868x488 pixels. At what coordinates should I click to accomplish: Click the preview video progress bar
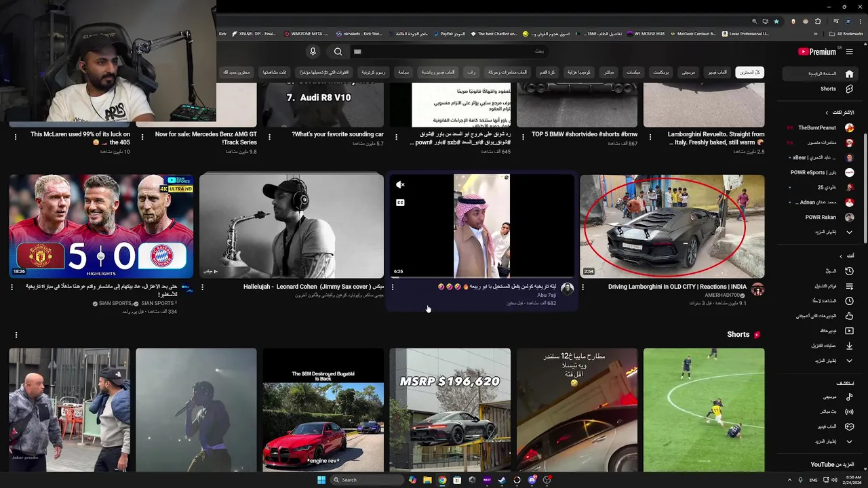point(481,278)
